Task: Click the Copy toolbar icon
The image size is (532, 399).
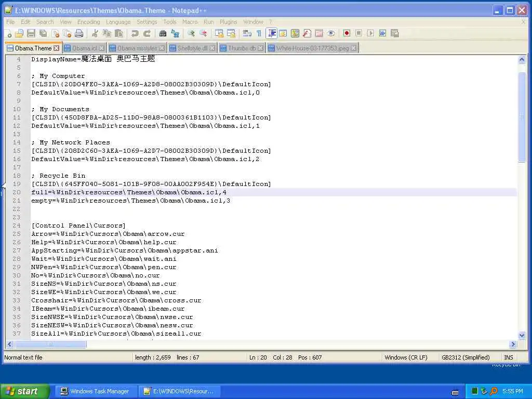Action: coord(107,33)
